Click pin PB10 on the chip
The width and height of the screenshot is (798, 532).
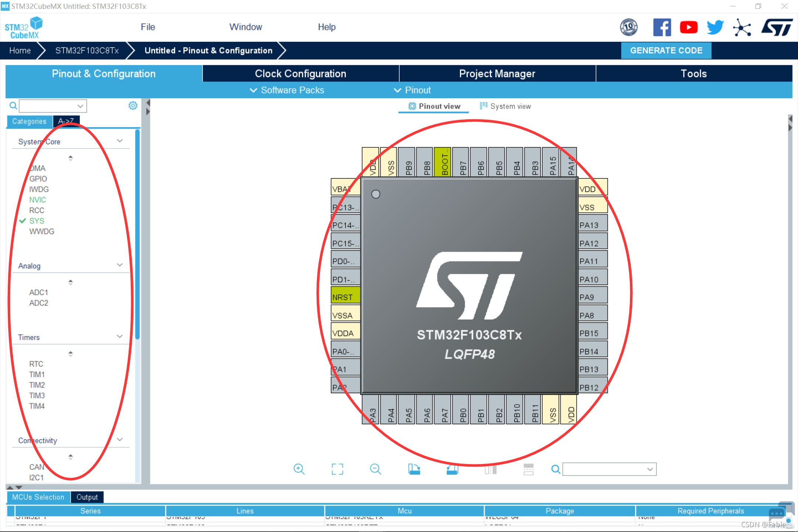[515, 409]
